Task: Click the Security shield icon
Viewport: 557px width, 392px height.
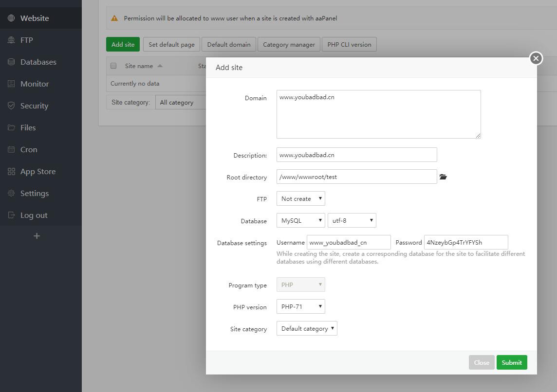Action: click(11, 106)
